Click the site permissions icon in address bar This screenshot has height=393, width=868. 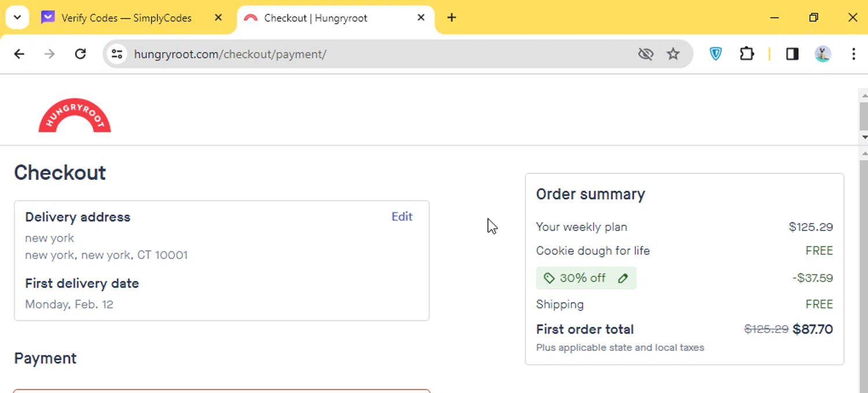coord(117,54)
